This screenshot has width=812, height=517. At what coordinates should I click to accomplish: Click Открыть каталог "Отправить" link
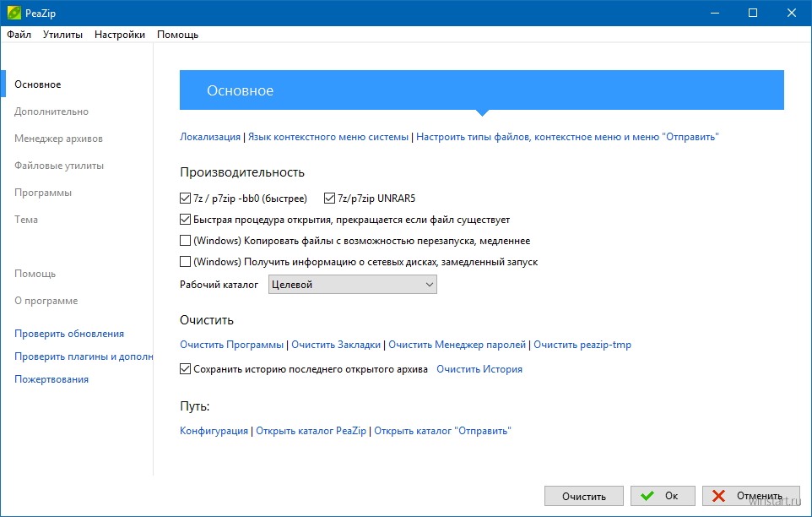click(x=443, y=431)
